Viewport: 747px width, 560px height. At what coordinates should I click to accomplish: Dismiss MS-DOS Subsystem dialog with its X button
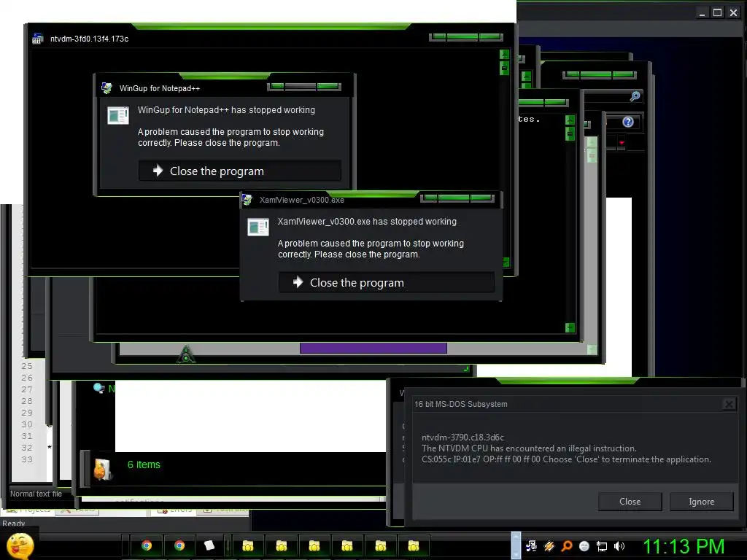tap(729, 404)
